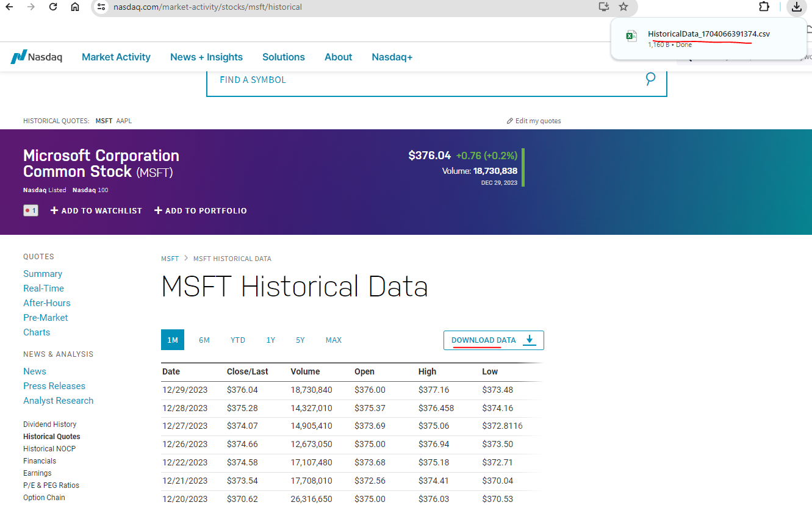
Task: Open Option Chain sidebar link
Action: [x=44, y=498]
